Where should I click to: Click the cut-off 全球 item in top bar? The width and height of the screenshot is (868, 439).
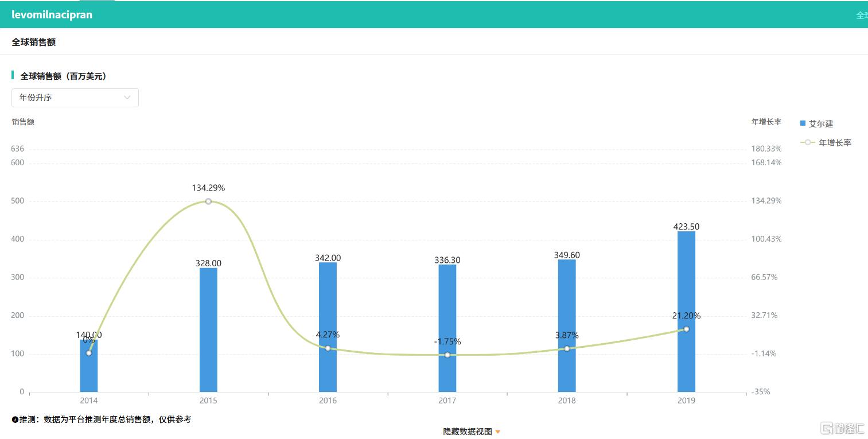coord(862,15)
